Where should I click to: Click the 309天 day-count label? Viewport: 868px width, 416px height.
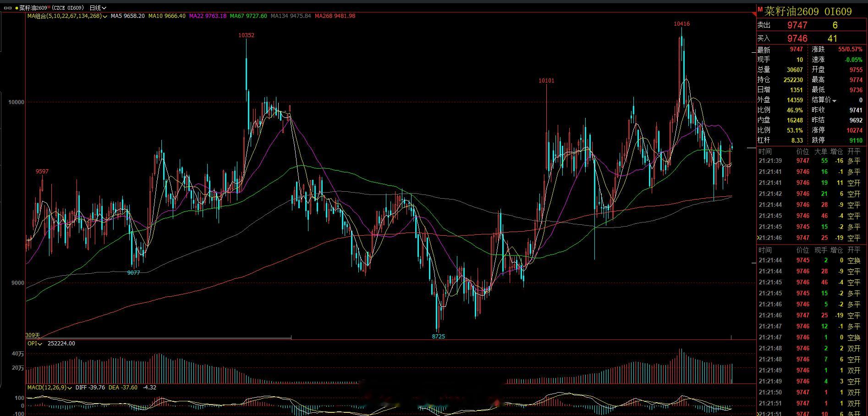[33, 336]
